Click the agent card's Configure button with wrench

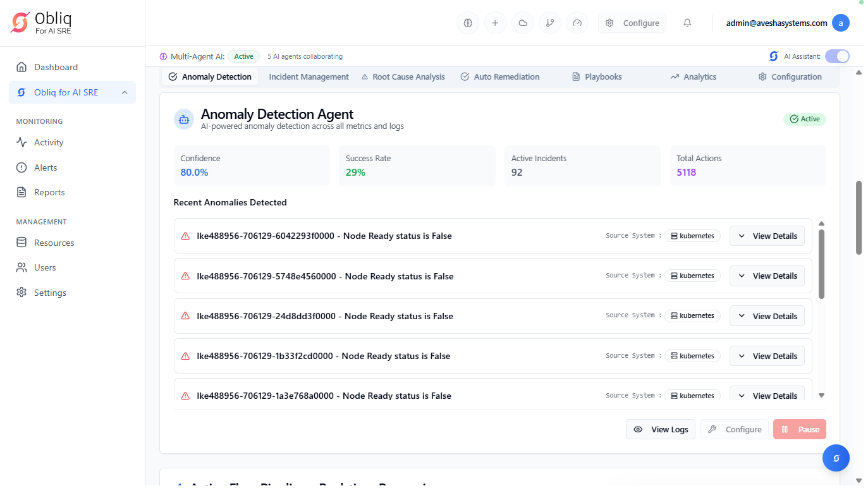coord(735,429)
